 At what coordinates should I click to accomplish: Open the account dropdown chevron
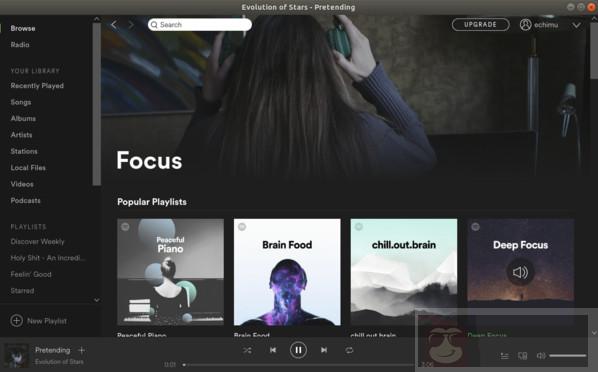pos(576,25)
